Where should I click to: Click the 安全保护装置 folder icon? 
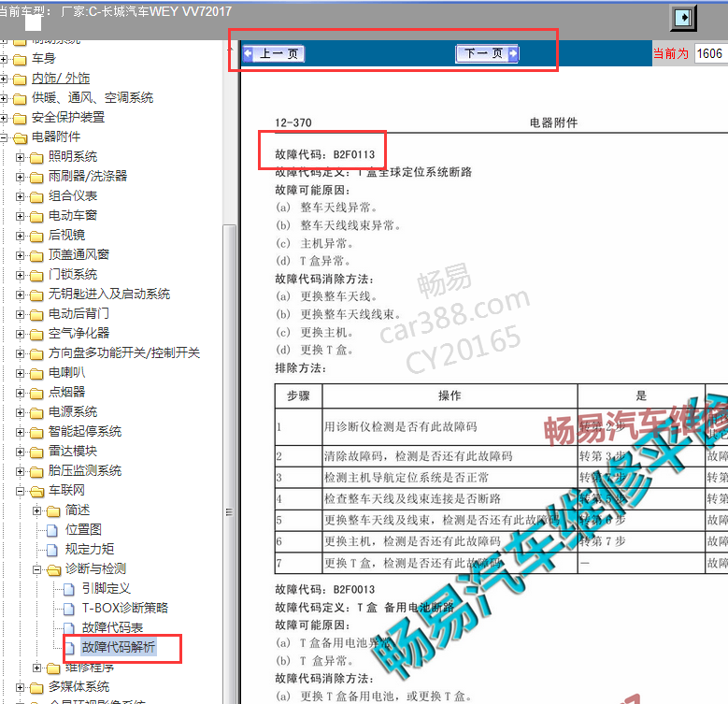tap(20, 119)
